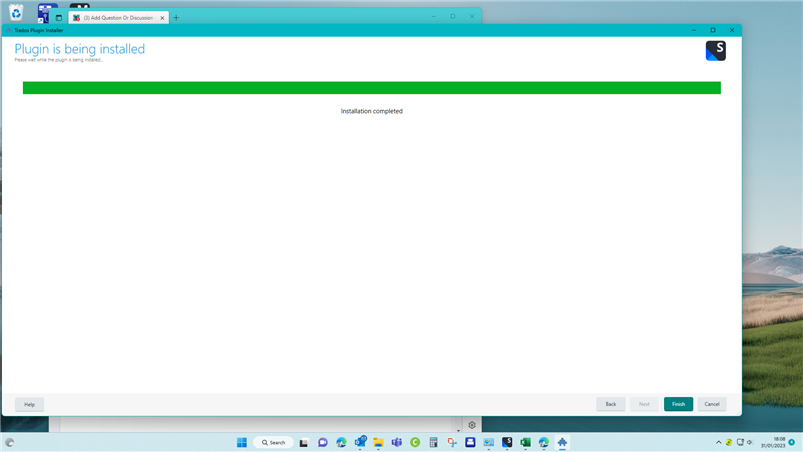Open the blue save-disk taskbar app
The image size is (803, 452).
[x=470, y=442]
